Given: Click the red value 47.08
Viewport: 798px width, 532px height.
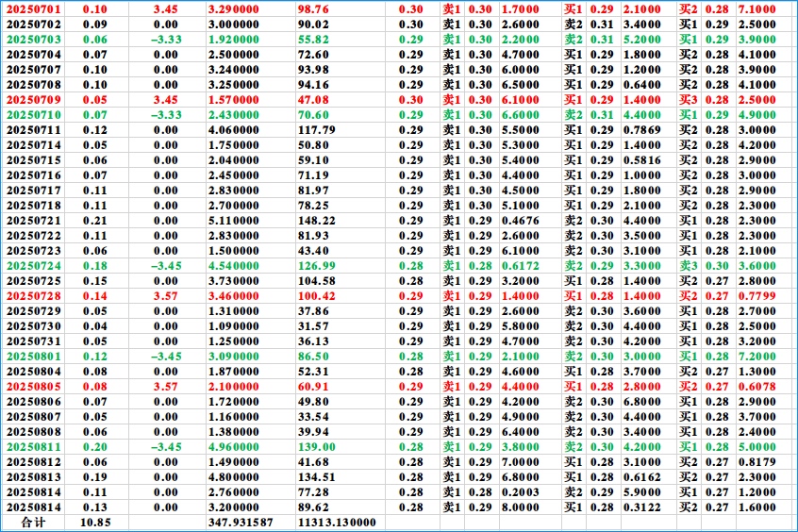Looking at the screenshot, I should click(313, 100).
